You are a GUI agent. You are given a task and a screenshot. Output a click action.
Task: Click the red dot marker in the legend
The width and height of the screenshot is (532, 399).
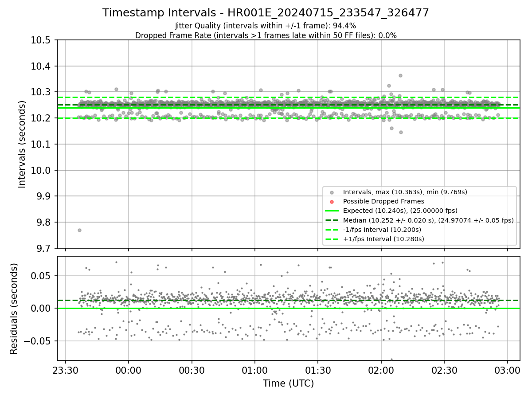(332, 202)
